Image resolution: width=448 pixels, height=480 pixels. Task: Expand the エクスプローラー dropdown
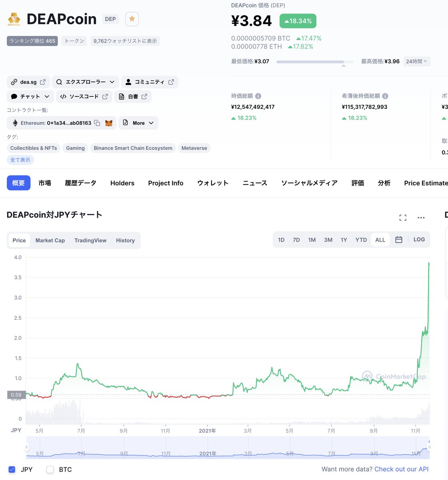86,82
